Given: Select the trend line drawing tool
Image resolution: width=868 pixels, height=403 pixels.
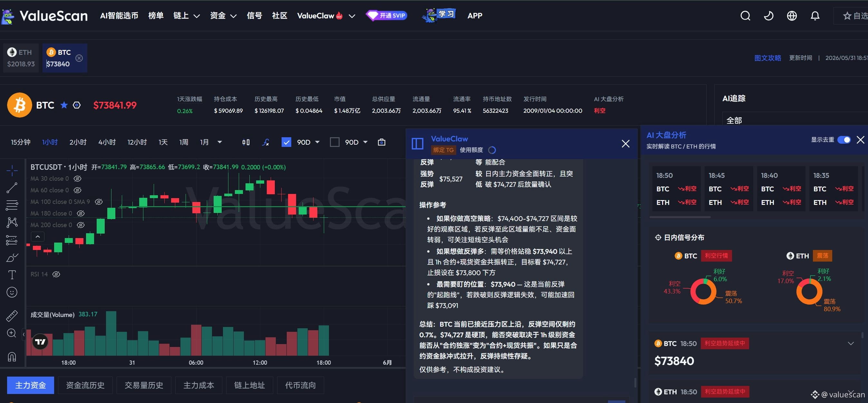Looking at the screenshot, I should pyautogui.click(x=12, y=188).
